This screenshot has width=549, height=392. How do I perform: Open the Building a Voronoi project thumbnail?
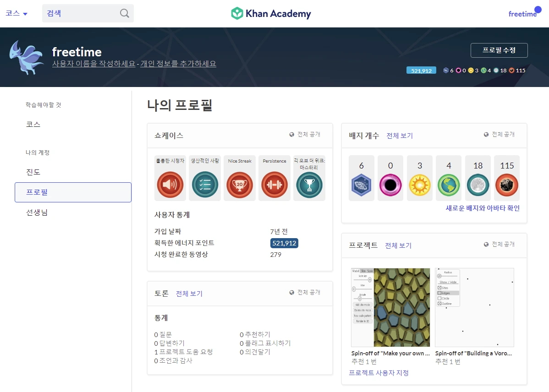[474, 307]
